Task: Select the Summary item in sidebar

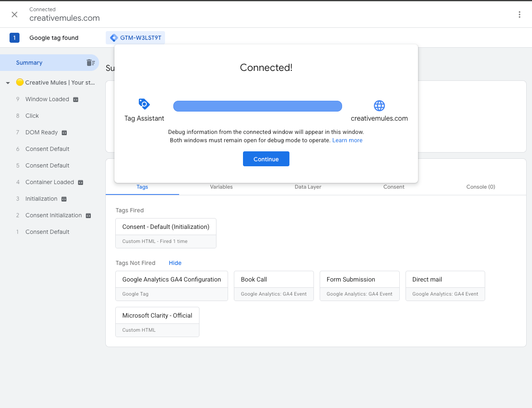Action: pos(49,63)
